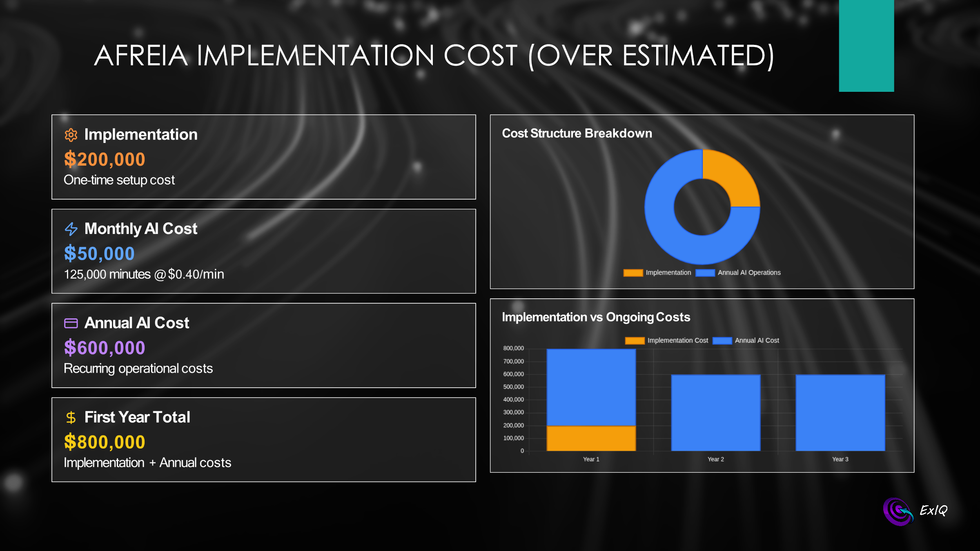Click the $800,000 value
The image size is (980, 551).
[x=105, y=442]
